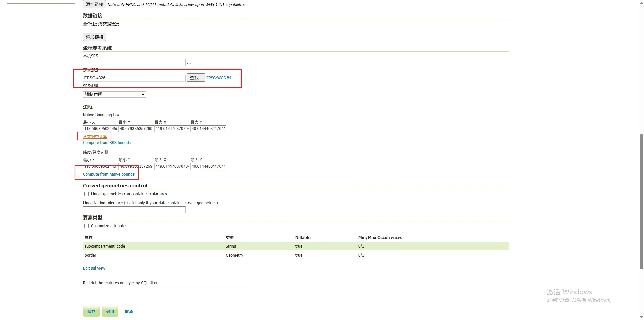Click the 保存 save button

[x=91, y=312]
